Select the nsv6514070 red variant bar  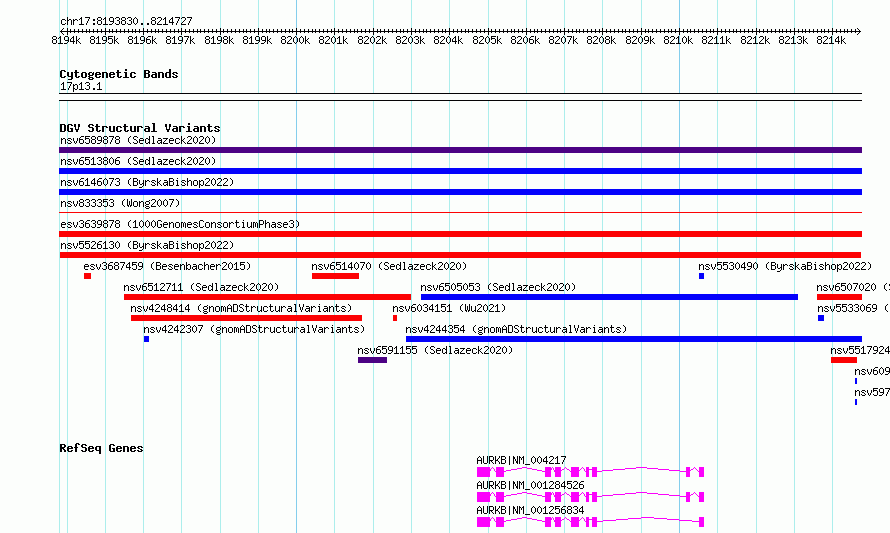335,276
